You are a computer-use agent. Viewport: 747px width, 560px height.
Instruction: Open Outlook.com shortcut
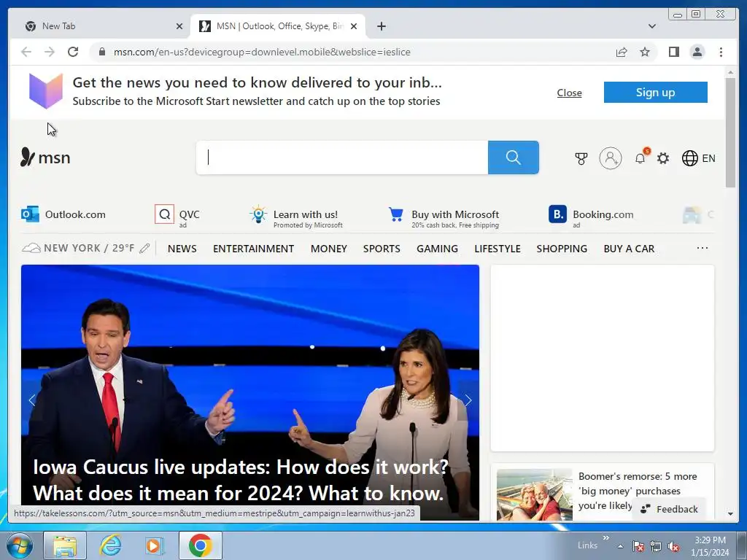pos(63,214)
